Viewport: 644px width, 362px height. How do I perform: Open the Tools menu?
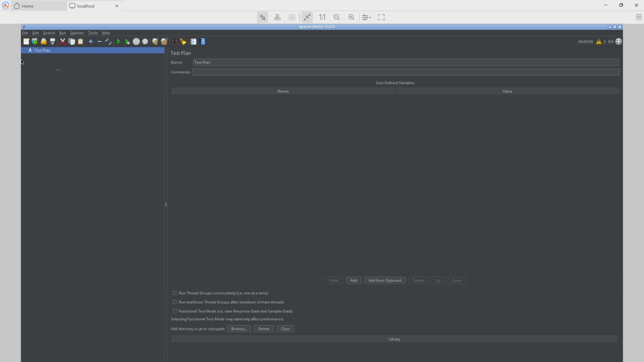click(93, 33)
